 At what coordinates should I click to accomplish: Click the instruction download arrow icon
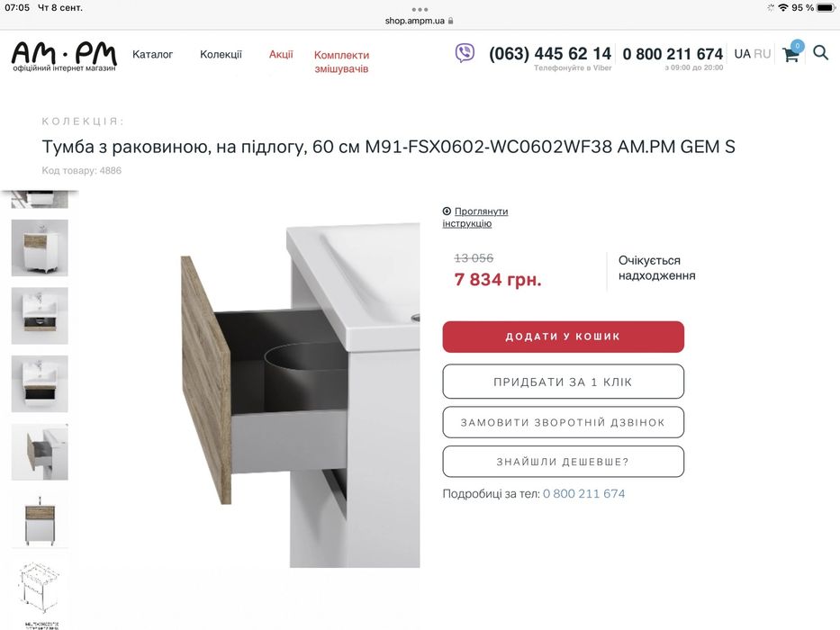pyautogui.click(x=447, y=211)
